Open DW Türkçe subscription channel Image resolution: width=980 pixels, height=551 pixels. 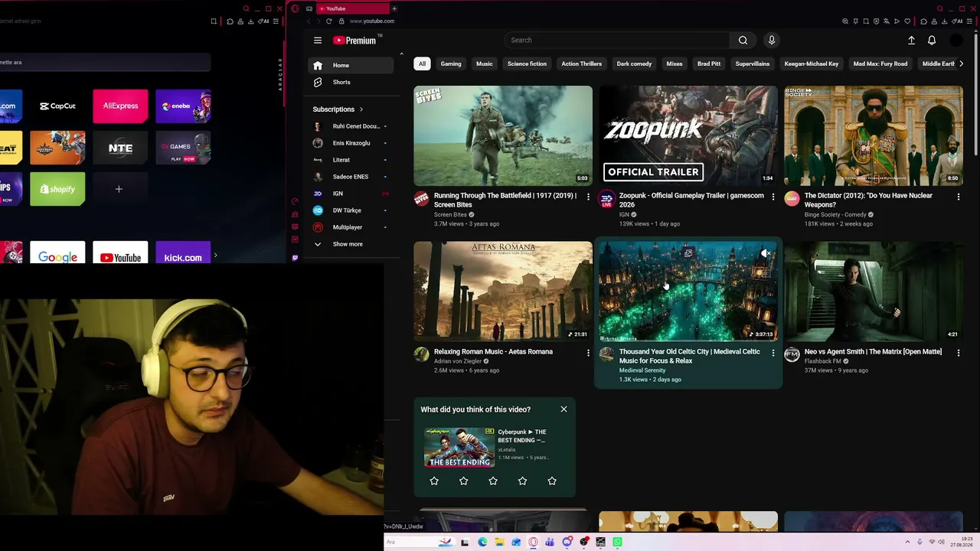[x=351, y=210]
